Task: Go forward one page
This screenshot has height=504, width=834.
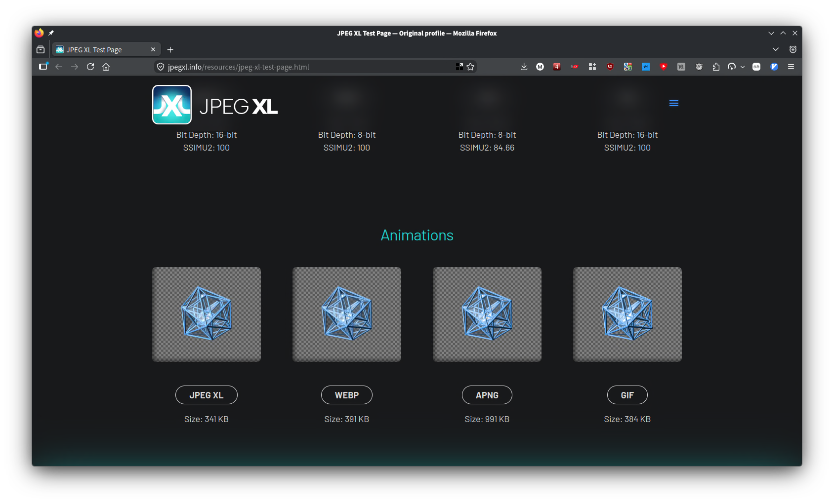Action: pyautogui.click(x=75, y=67)
